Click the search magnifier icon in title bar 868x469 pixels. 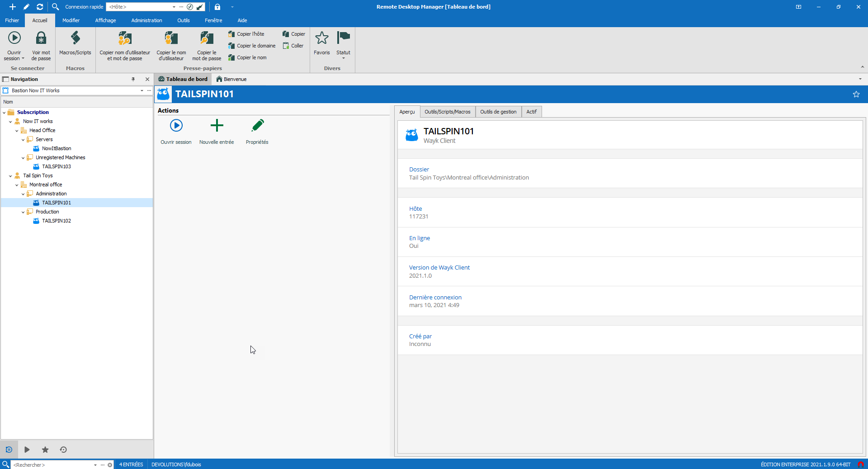[x=55, y=7]
